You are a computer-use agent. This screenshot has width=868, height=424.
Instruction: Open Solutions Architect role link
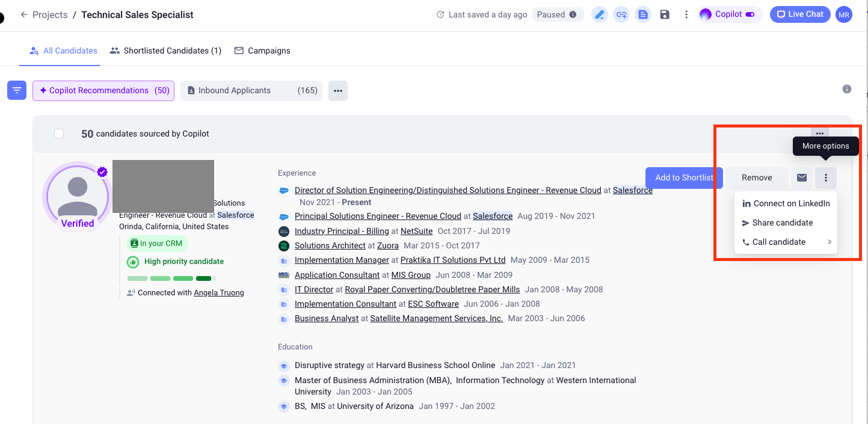pos(330,245)
